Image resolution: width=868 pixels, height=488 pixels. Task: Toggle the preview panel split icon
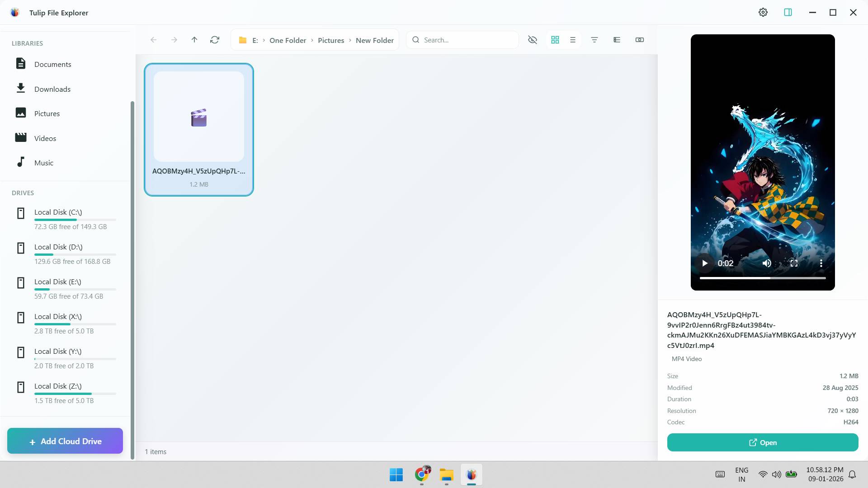point(788,12)
